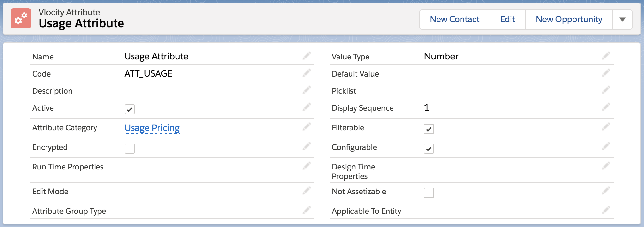Toggle the Active checkbox
This screenshot has width=644, height=227.
[x=130, y=109]
